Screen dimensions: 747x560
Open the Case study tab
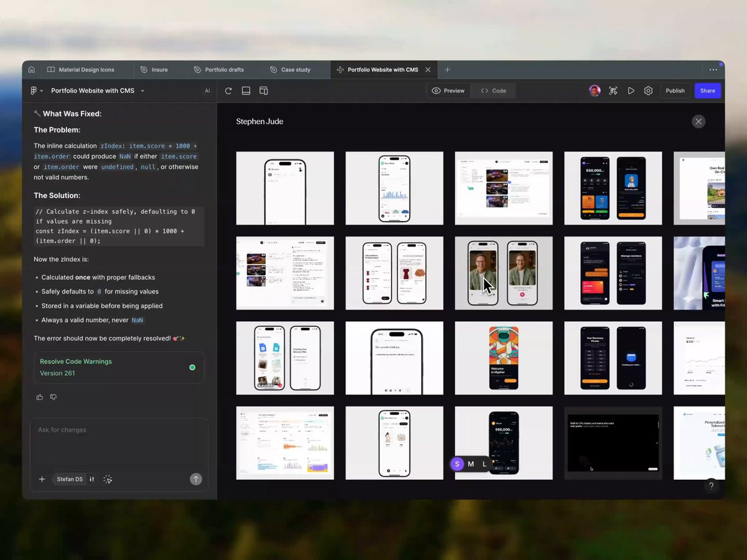point(290,70)
